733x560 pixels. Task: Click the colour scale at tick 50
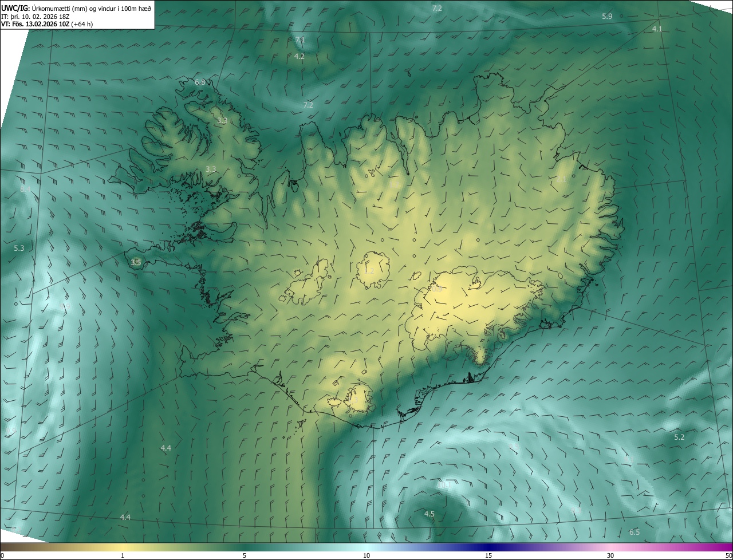[x=728, y=555]
